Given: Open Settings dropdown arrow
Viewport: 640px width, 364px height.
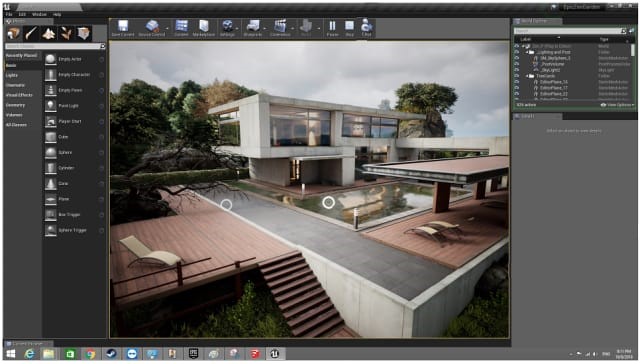Looking at the screenshot, I should click(x=237, y=29).
